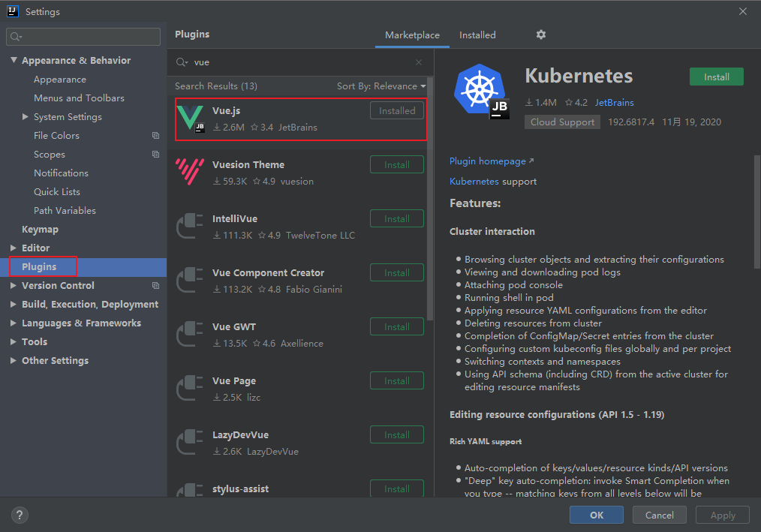
Task: Click the plugins settings gear icon
Action: (x=540, y=35)
